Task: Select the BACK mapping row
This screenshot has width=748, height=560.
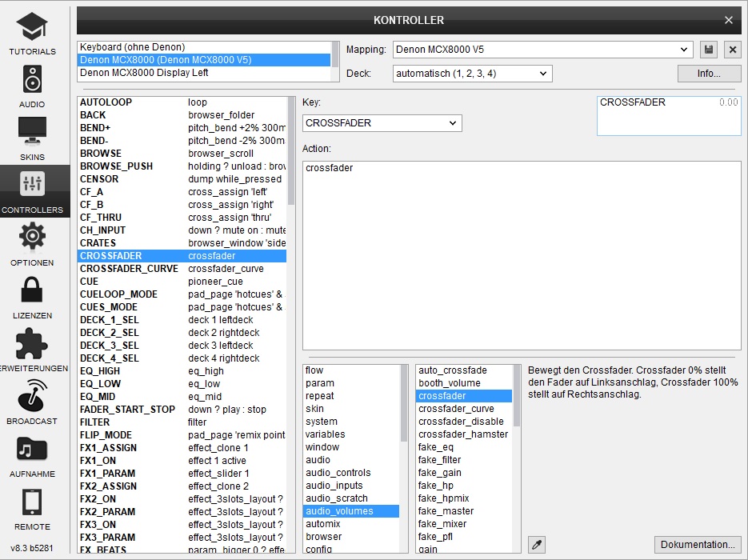Action: click(x=182, y=115)
